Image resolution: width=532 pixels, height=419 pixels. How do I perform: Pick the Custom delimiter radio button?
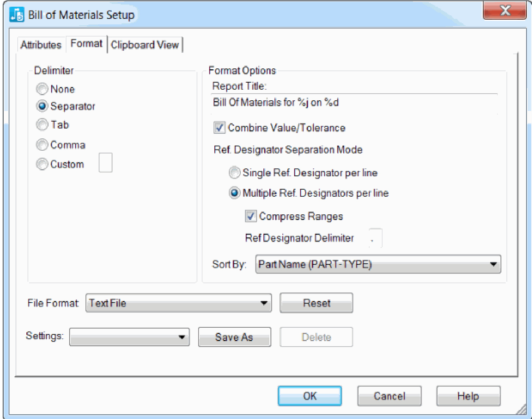click(x=42, y=164)
